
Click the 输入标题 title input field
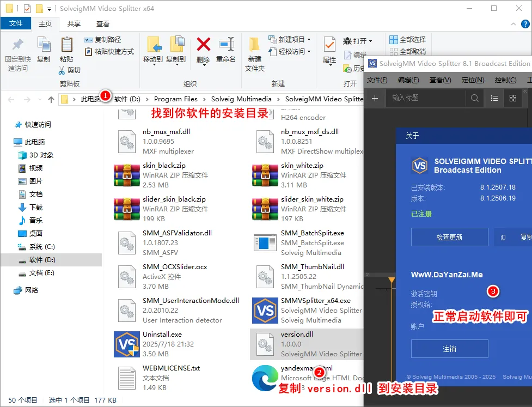[x=425, y=98]
